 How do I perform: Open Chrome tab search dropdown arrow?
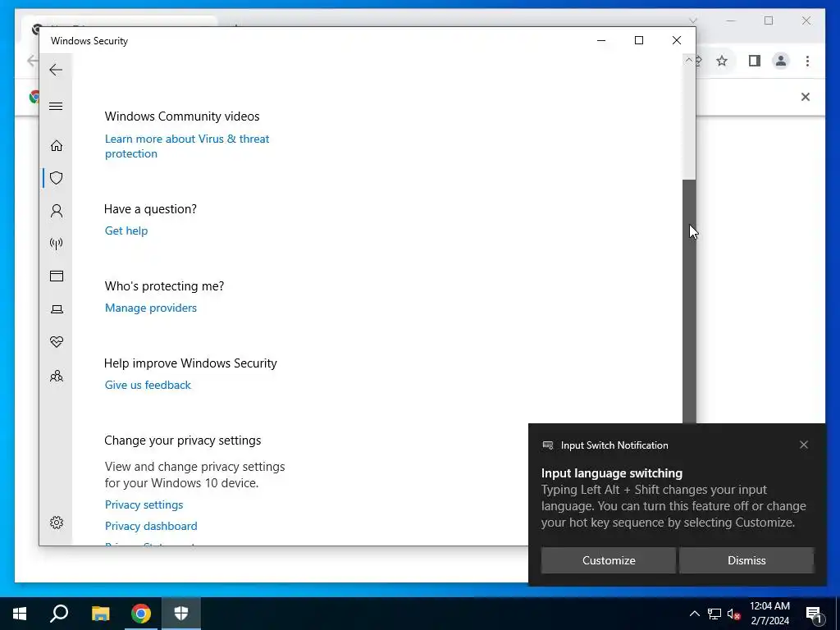[693, 21]
